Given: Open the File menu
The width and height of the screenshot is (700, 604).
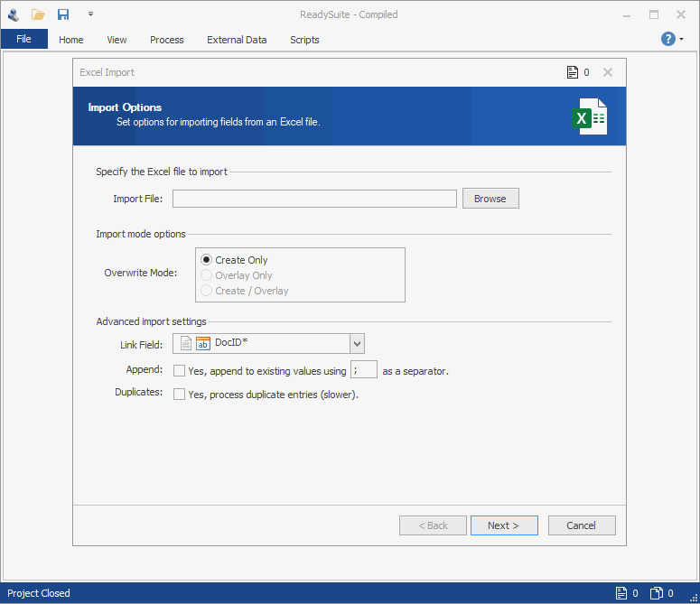Looking at the screenshot, I should (x=24, y=39).
